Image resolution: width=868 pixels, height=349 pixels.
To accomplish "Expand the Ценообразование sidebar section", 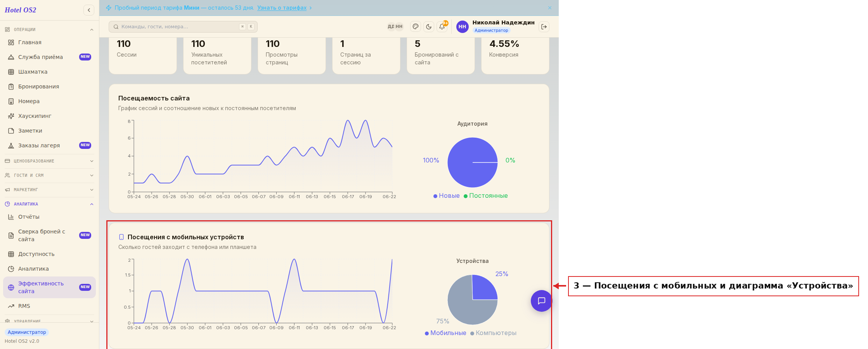I will click(x=49, y=161).
